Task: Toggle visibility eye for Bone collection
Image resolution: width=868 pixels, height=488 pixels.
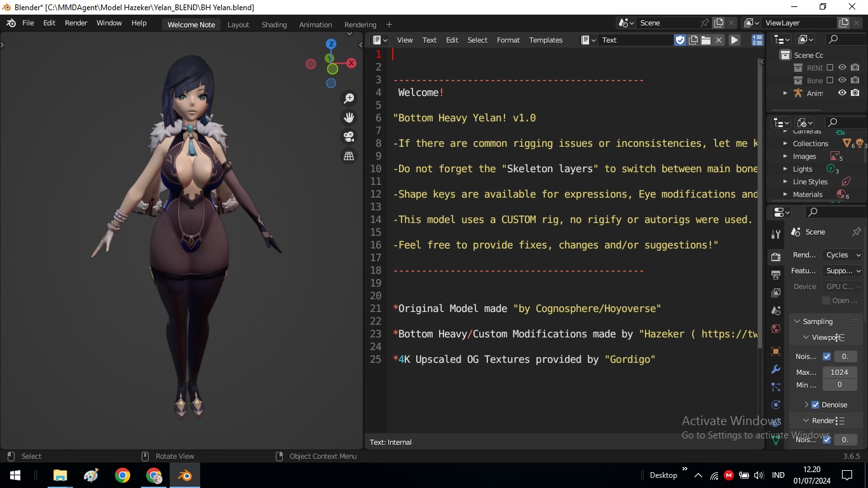Action: (842, 80)
